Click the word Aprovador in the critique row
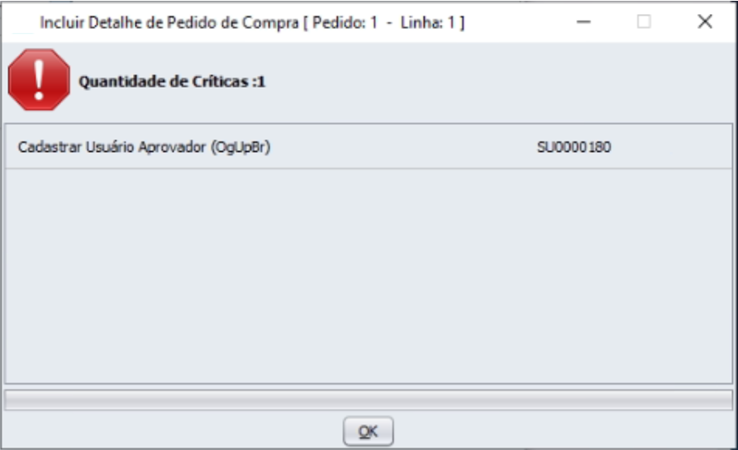738x450 pixels. coord(172,147)
